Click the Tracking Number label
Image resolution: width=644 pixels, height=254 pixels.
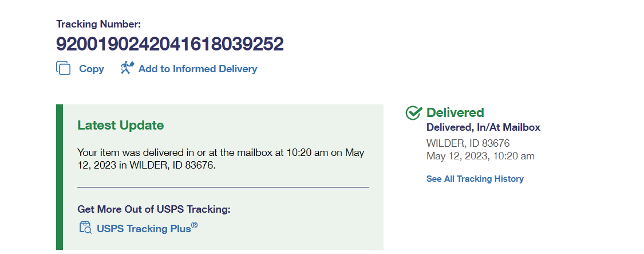98,24
